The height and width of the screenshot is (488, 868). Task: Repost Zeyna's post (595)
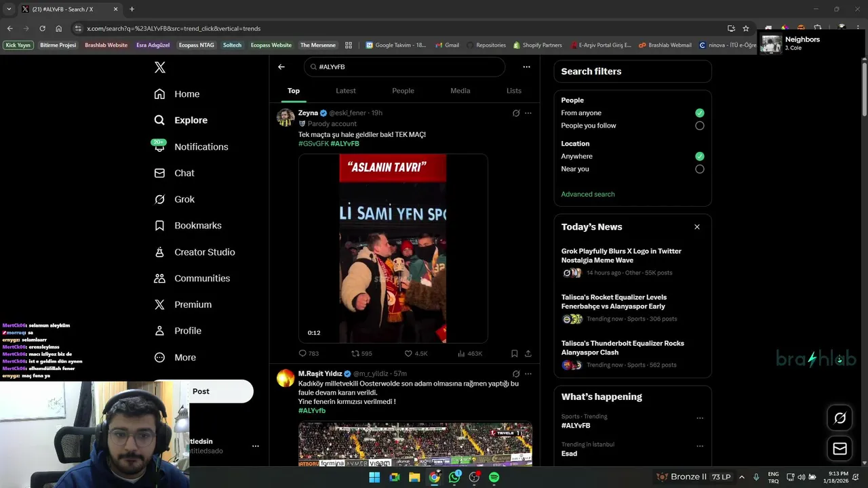tap(361, 353)
